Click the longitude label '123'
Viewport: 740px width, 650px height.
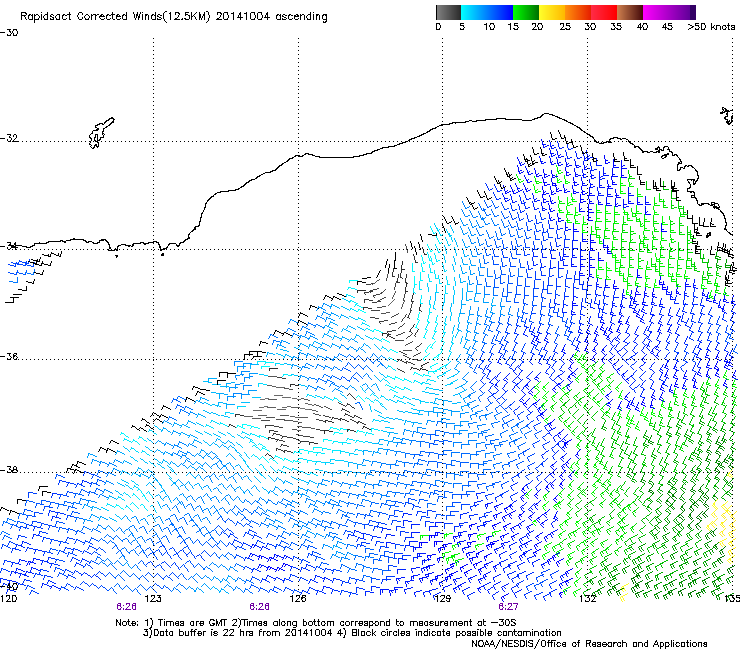153,599
